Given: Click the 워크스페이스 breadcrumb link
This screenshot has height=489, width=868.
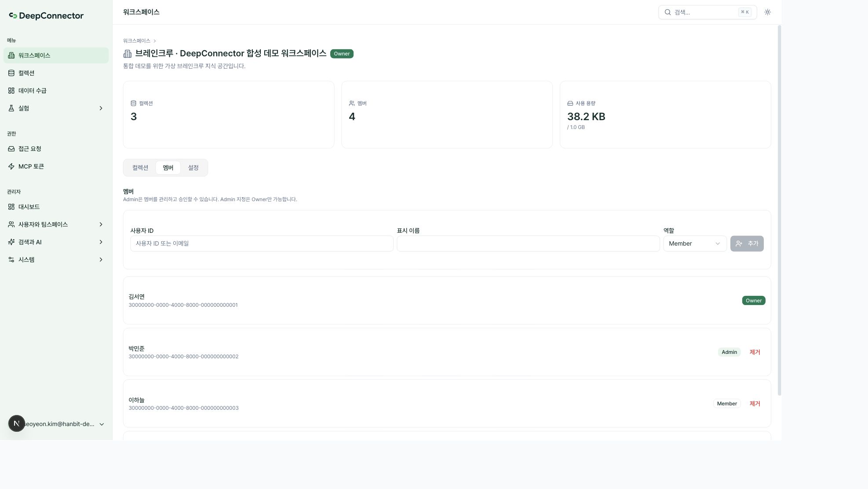Looking at the screenshot, I should pos(137,41).
